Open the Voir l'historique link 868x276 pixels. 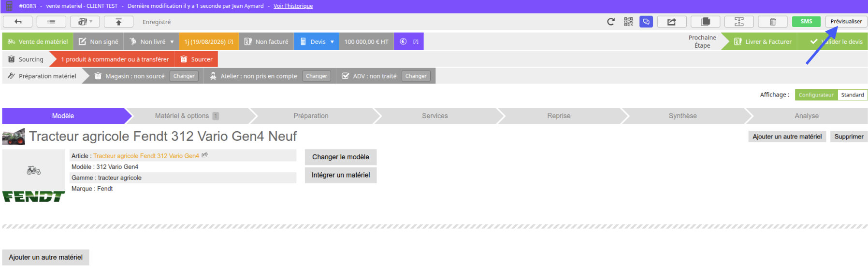pyautogui.click(x=293, y=6)
